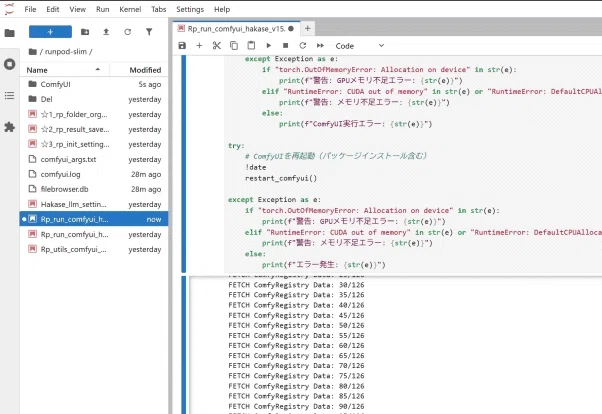Refresh the file browser list
Screen dimensions: 602x414
(x=127, y=32)
